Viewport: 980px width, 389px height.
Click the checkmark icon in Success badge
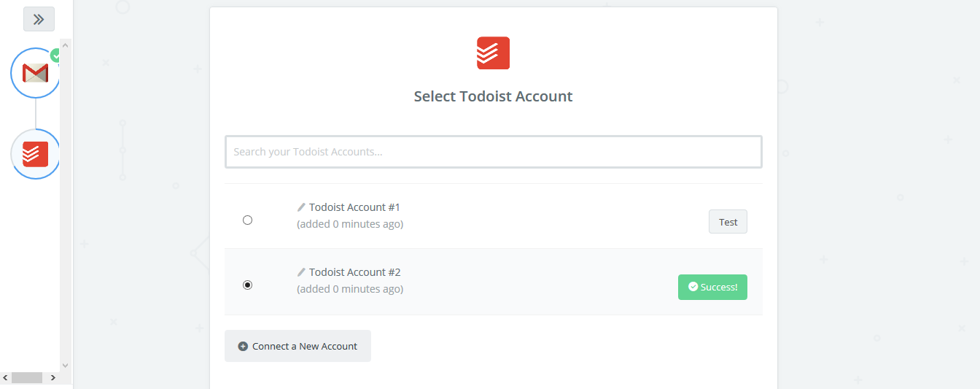click(693, 287)
